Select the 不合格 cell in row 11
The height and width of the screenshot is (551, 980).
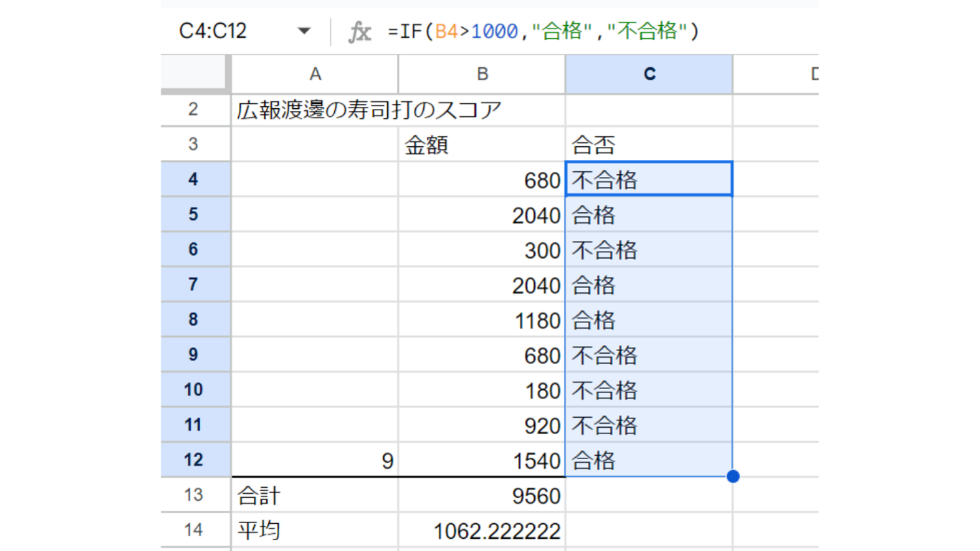649,425
